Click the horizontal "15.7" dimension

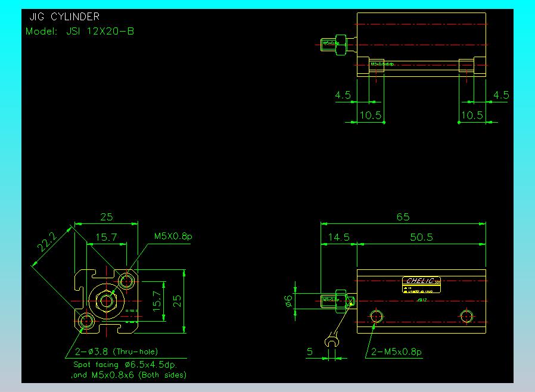coord(106,237)
